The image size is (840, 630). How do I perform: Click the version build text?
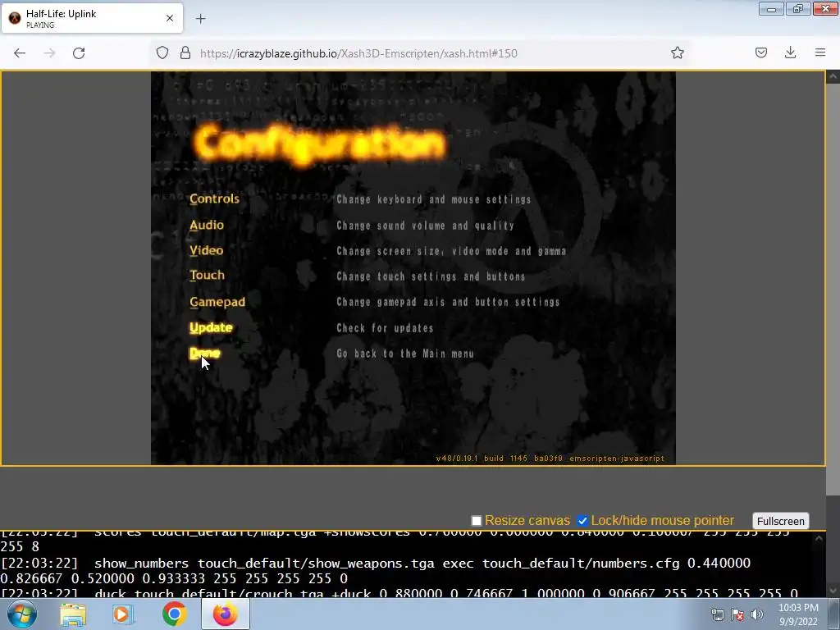pyautogui.click(x=550, y=459)
